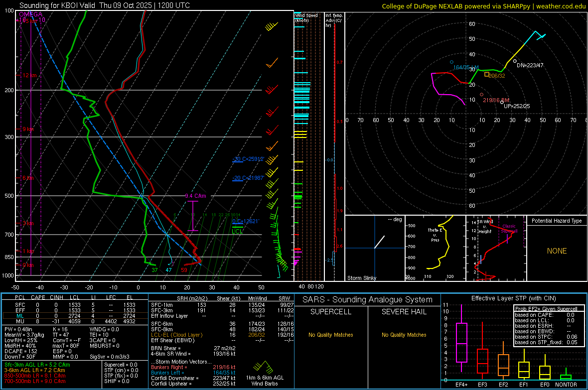This screenshot has height=390, width=588.
Task: Click the EFF parcel row
Action: 75,310
